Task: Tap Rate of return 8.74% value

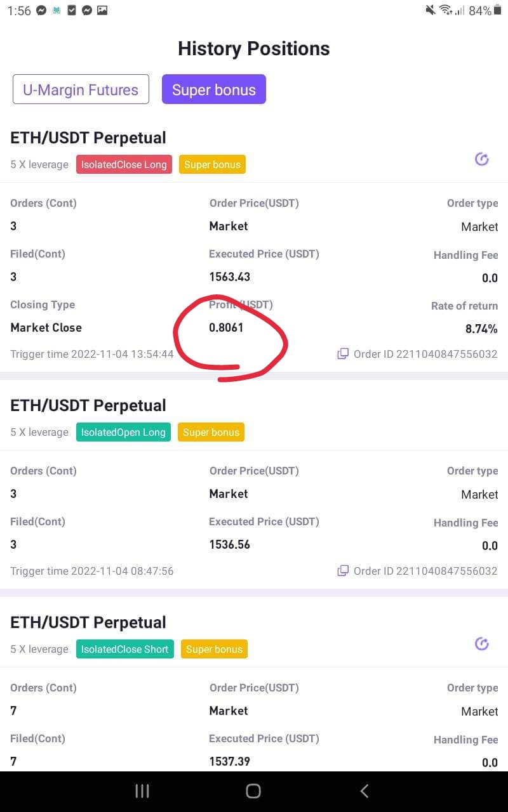Action: tap(481, 329)
